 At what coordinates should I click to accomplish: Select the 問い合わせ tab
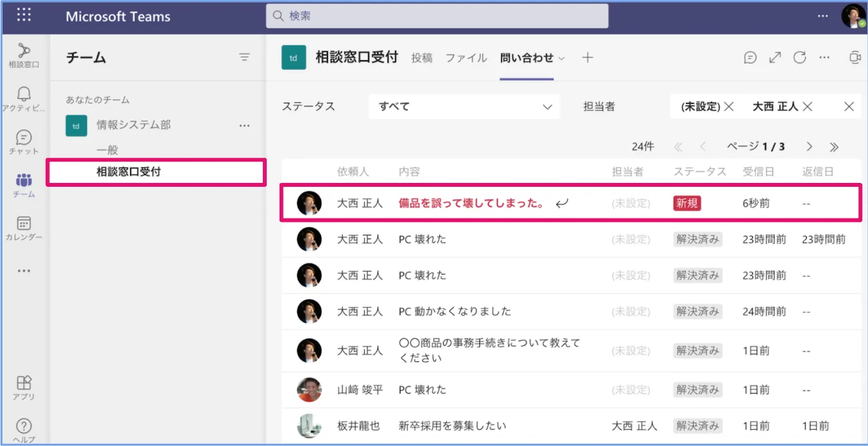(527, 58)
